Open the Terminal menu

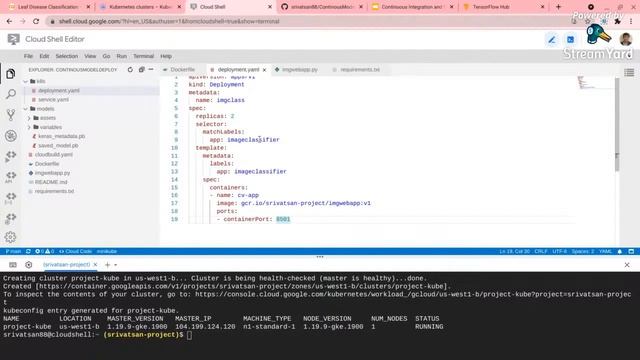143,56
